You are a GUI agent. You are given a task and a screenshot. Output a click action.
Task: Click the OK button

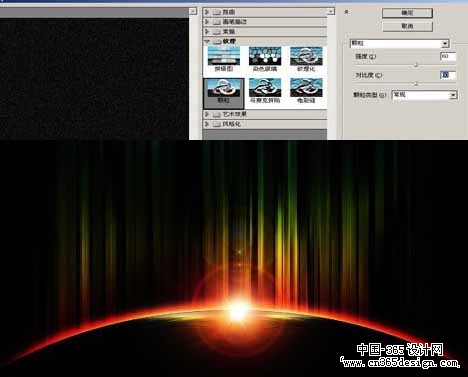tap(407, 13)
